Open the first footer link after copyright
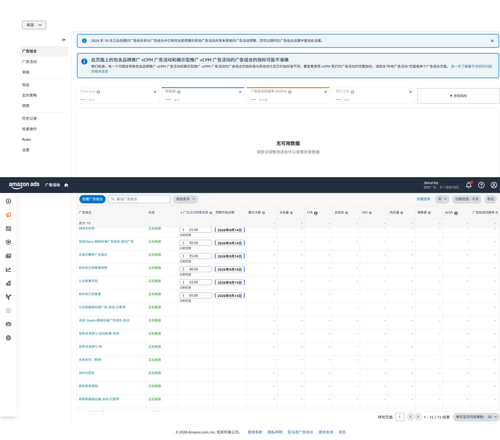Screen dimensions: 500x440 pyautogui.click(x=255, y=432)
